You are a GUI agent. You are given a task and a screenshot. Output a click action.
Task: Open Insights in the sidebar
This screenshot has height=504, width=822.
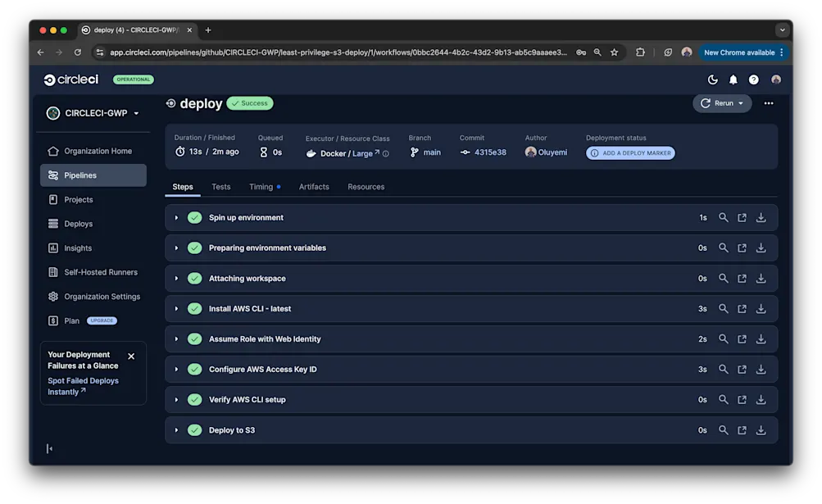pyautogui.click(x=93, y=248)
